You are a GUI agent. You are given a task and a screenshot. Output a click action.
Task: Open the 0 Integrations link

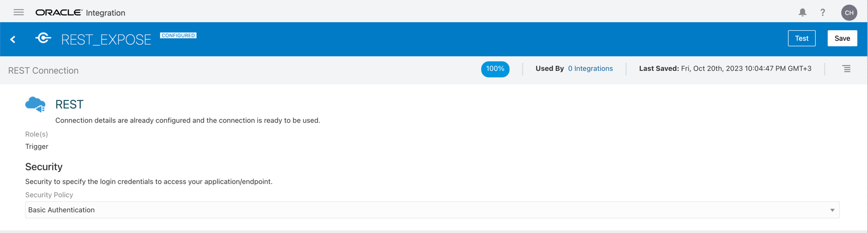coord(590,69)
